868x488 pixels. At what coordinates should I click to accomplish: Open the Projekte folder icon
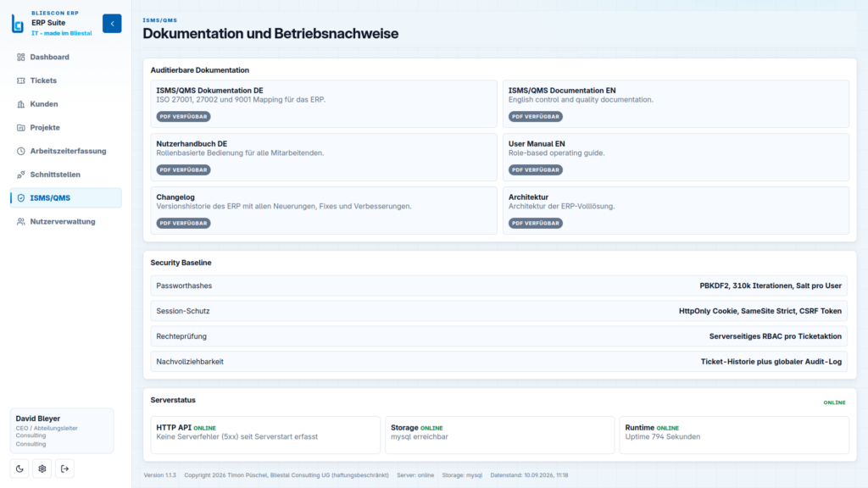(21, 128)
